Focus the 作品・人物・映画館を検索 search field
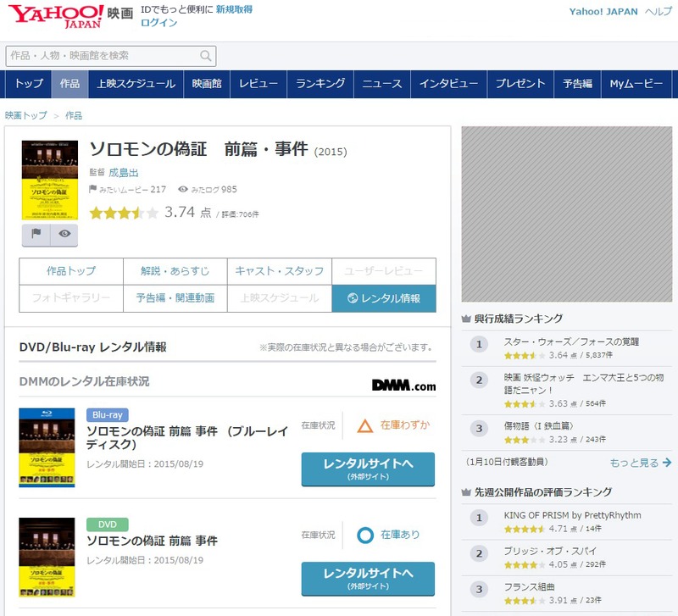Image resolution: width=678 pixels, height=616 pixels. pyautogui.click(x=111, y=56)
